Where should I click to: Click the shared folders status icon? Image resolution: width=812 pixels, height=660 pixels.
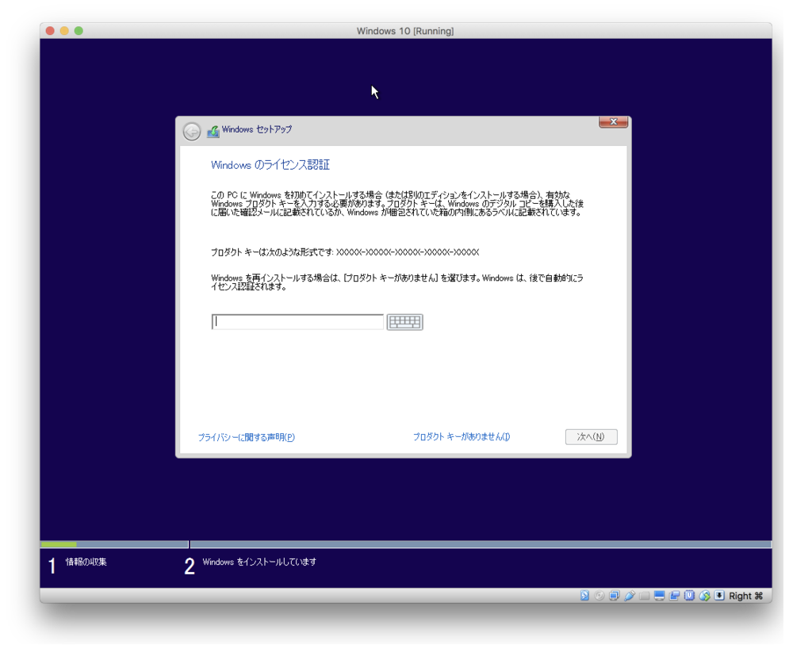pyautogui.click(x=644, y=596)
